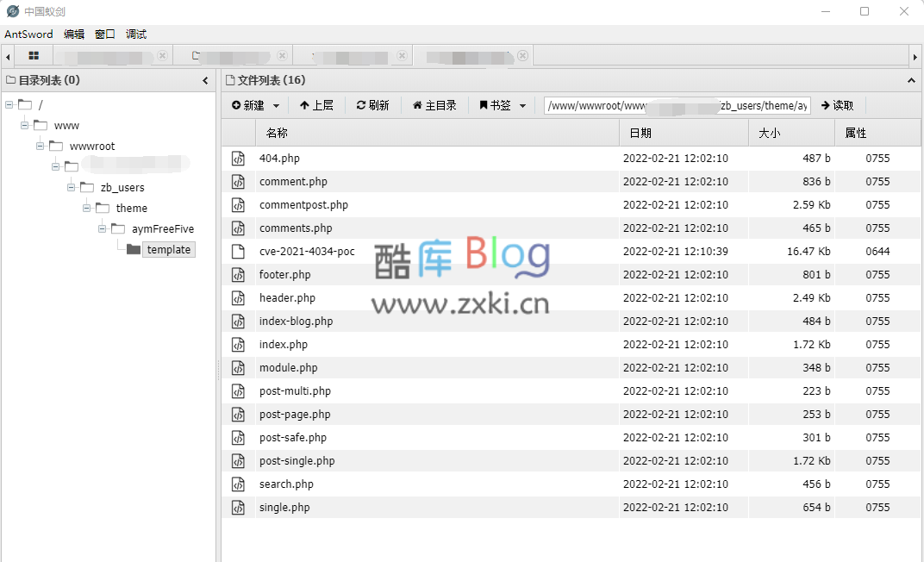The height and width of the screenshot is (562, 924).
Task: Click the grid icon on the leftmost tab
Action: point(33,55)
